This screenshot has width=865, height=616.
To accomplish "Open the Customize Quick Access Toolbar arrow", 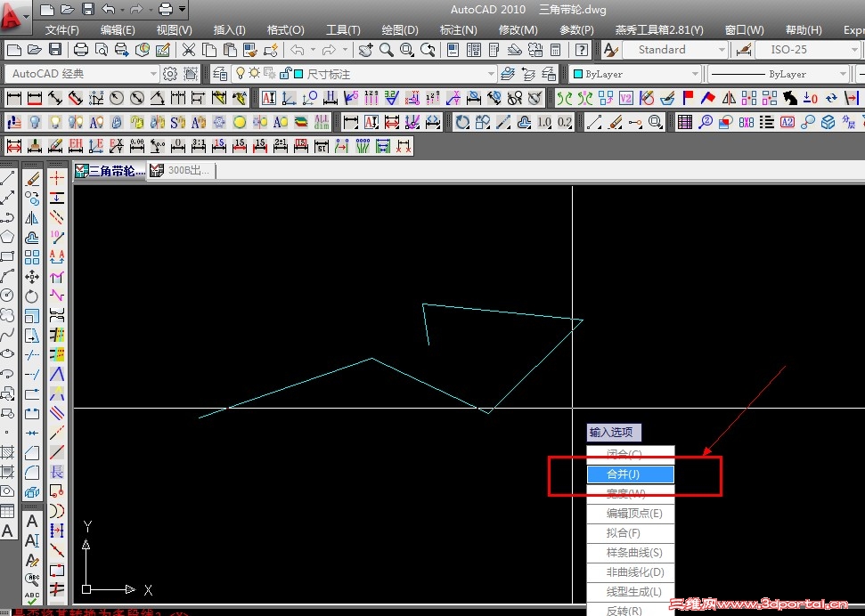I will pos(183,10).
